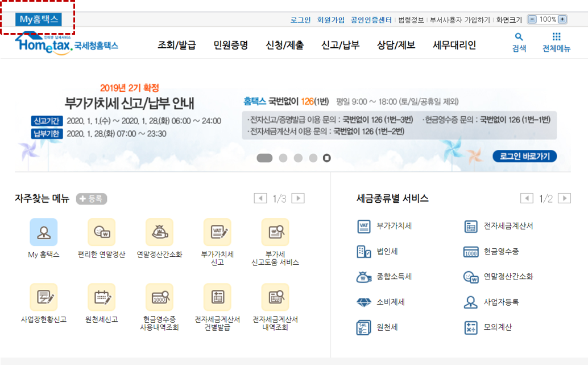Screen dimensions: 588x365
Task: Open the 전자세금계산서 내역조회 icon
Action: click(x=275, y=297)
